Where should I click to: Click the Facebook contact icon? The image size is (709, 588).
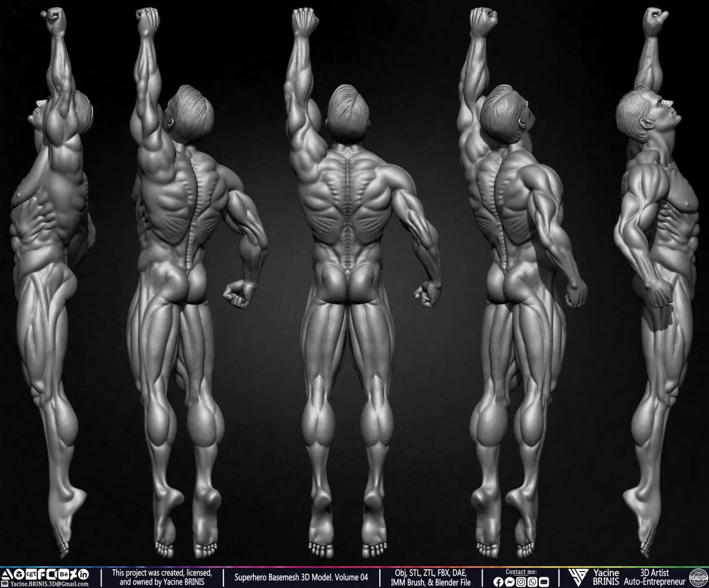pos(498,582)
